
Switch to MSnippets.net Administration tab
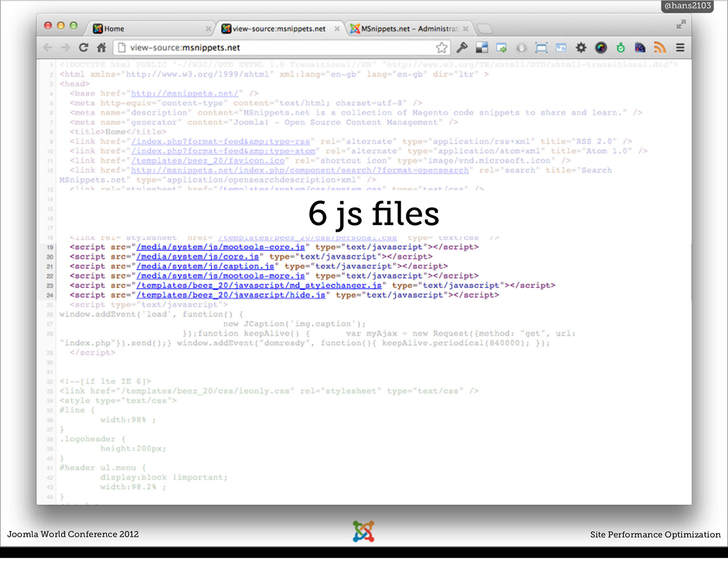[409, 29]
